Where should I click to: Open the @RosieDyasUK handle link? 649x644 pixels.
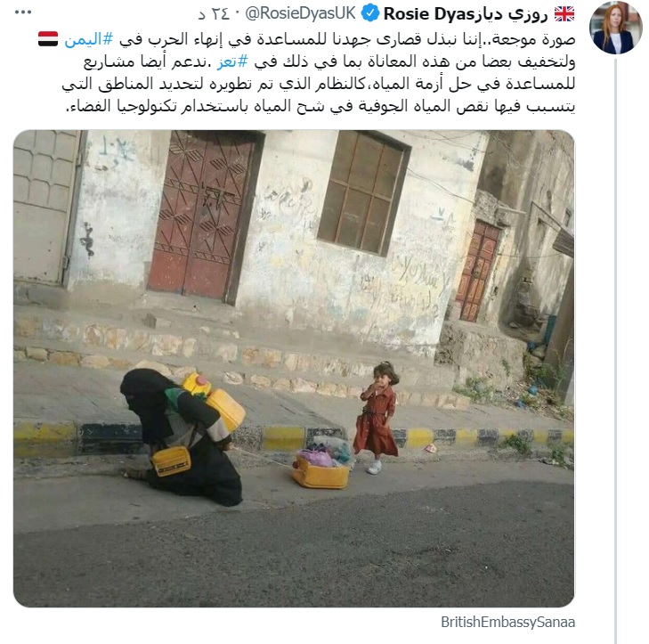pos(300,13)
